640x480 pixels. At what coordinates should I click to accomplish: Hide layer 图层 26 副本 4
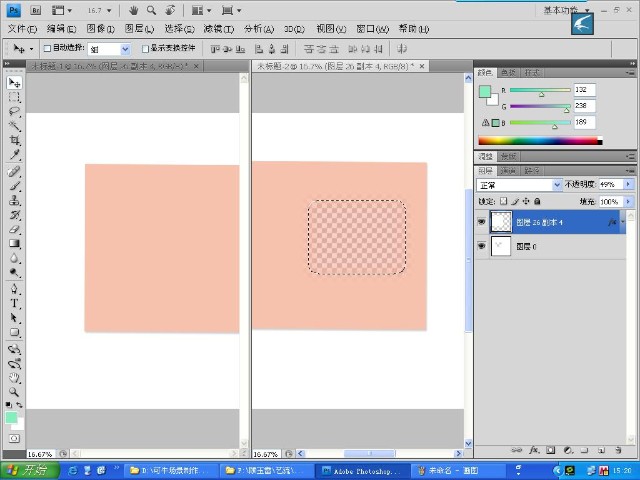click(482, 222)
